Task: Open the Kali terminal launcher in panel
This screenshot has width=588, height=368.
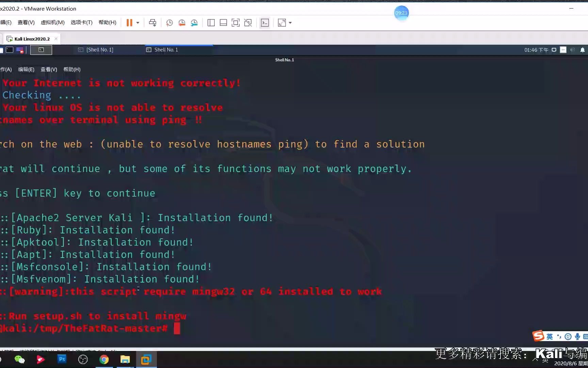Action: (10, 50)
